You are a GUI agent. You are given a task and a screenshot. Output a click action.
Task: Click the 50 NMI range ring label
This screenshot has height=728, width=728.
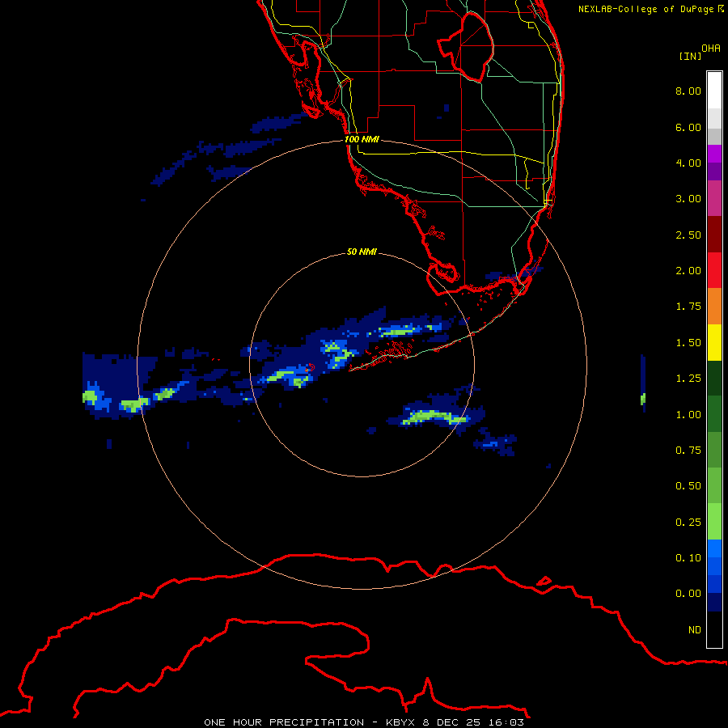click(x=362, y=252)
